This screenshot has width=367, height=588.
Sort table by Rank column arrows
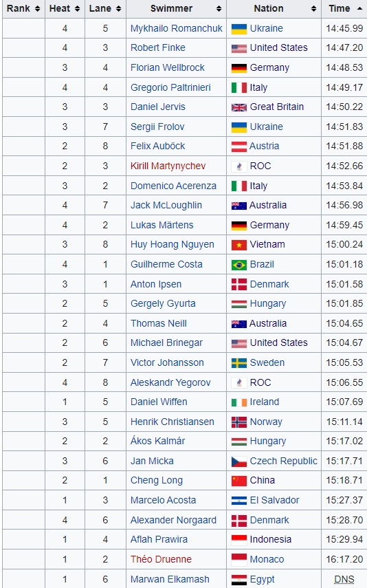(37, 9)
